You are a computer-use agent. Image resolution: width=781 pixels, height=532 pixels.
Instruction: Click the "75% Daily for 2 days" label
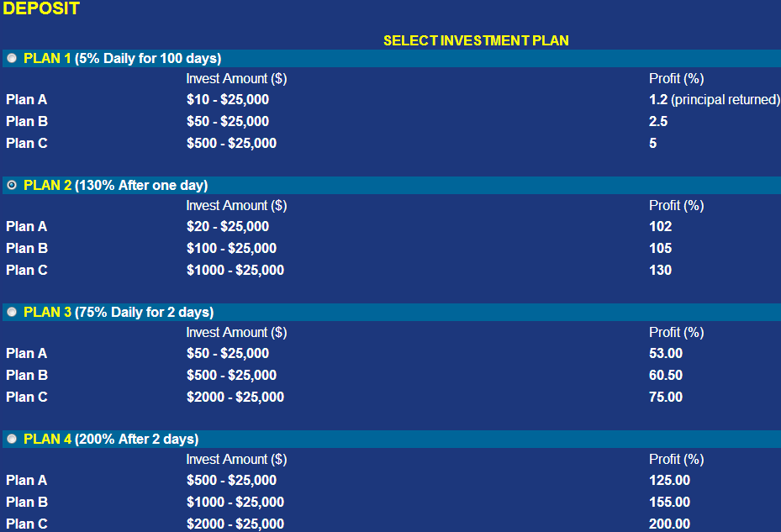pyautogui.click(x=145, y=312)
